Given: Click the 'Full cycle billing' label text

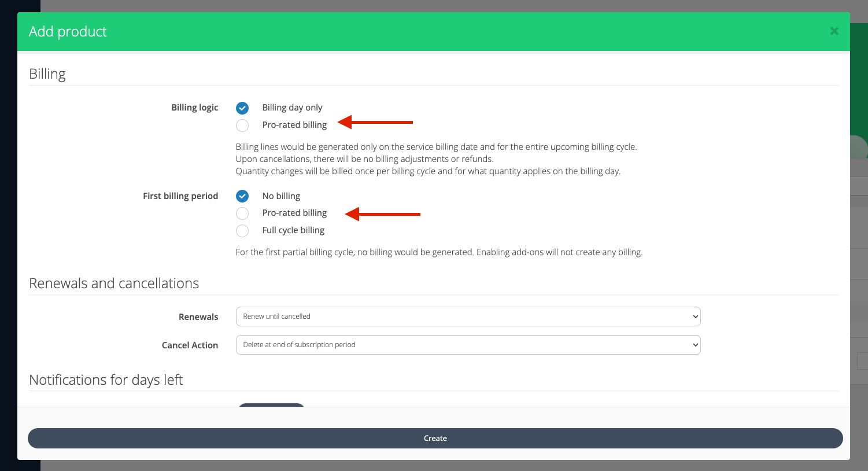Looking at the screenshot, I should pos(293,230).
